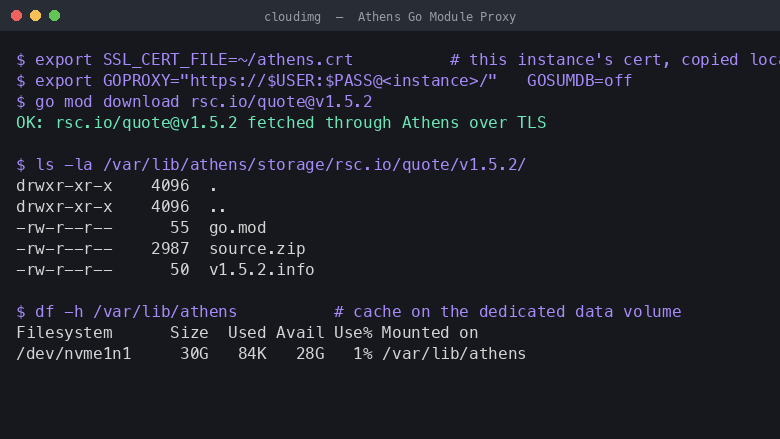Select the GOPROXY URL string
Image resolution: width=780 pixels, height=439 pixels.
pyautogui.click(x=344, y=81)
